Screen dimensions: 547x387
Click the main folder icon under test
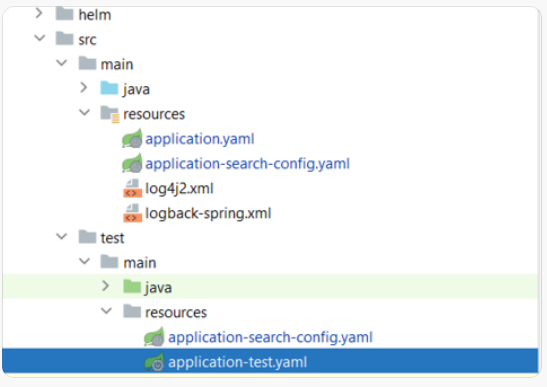coord(110,261)
